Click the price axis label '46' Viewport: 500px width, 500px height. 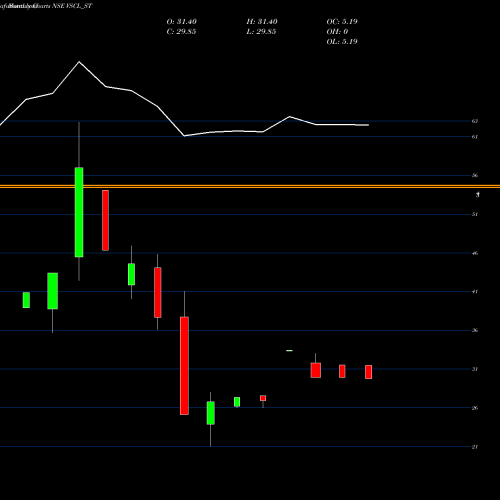(475, 253)
